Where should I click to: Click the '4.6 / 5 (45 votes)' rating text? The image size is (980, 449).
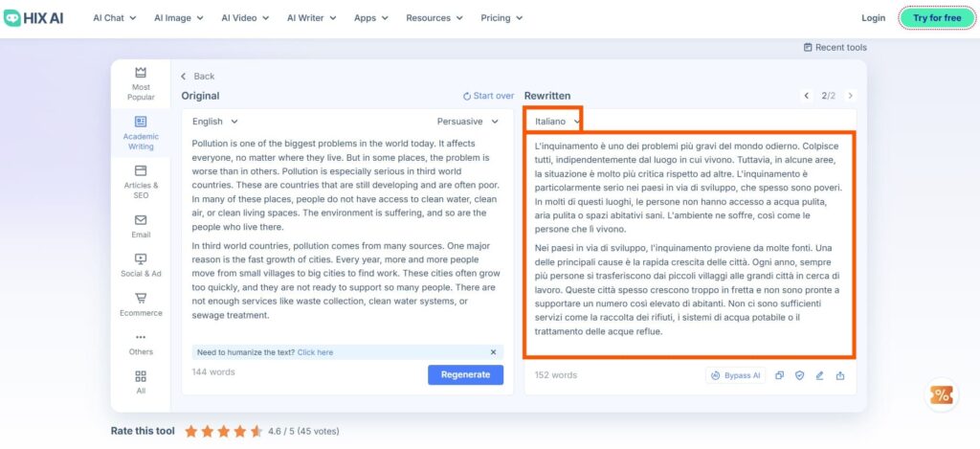pos(303,431)
